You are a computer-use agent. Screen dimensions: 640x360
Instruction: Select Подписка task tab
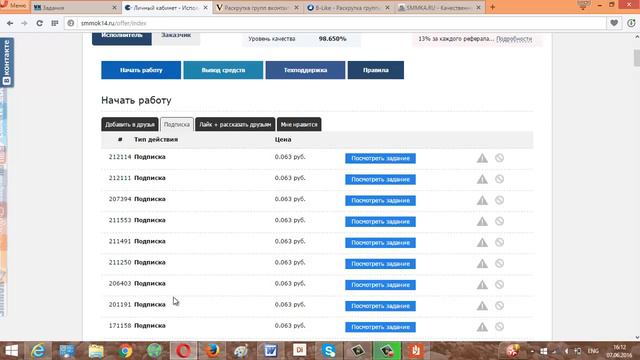point(177,124)
